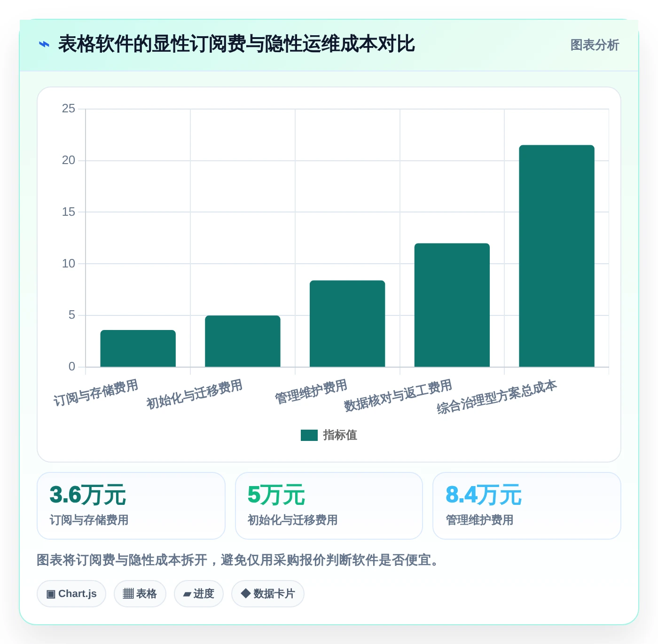Click the y-axis value 25
This screenshot has width=658, height=644.
69,109
